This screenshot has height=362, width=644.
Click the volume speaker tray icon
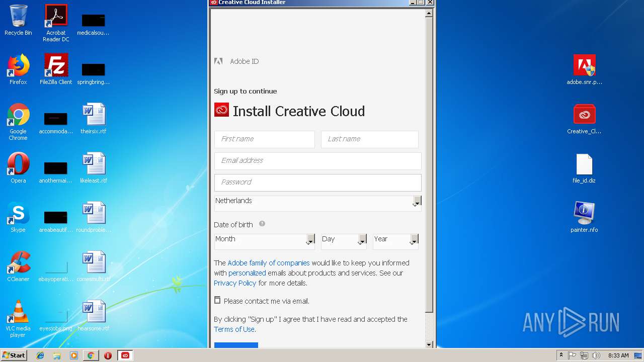click(596, 355)
